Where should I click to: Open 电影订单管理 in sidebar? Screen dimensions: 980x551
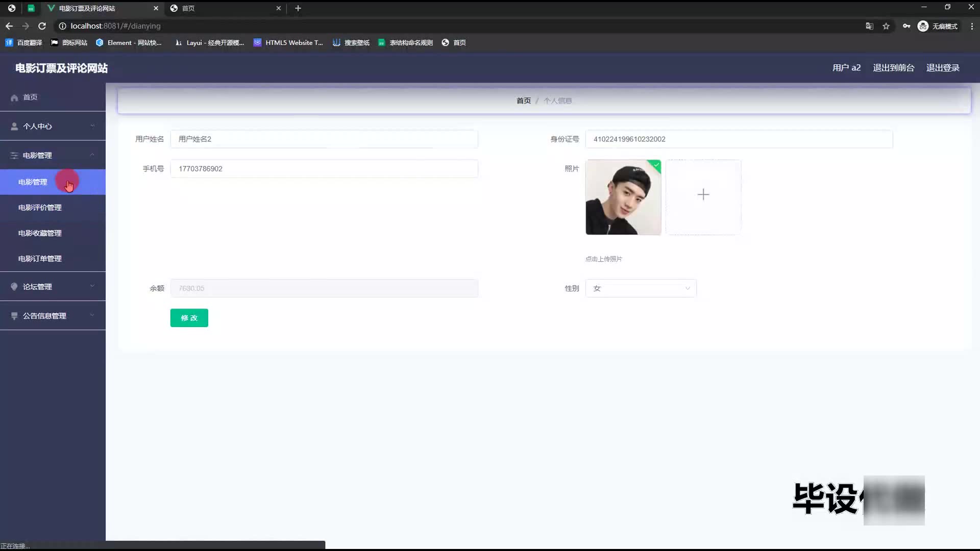pyautogui.click(x=53, y=259)
